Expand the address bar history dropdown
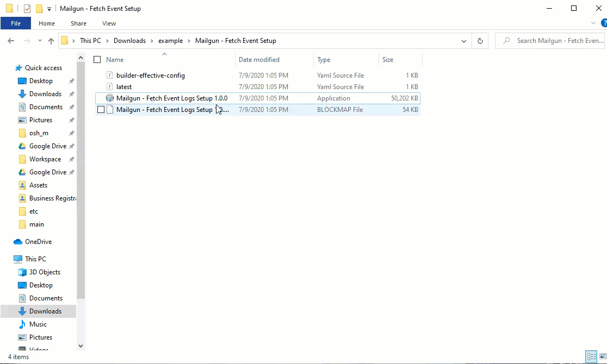Screen dimensions: 607x364 (x=463, y=41)
